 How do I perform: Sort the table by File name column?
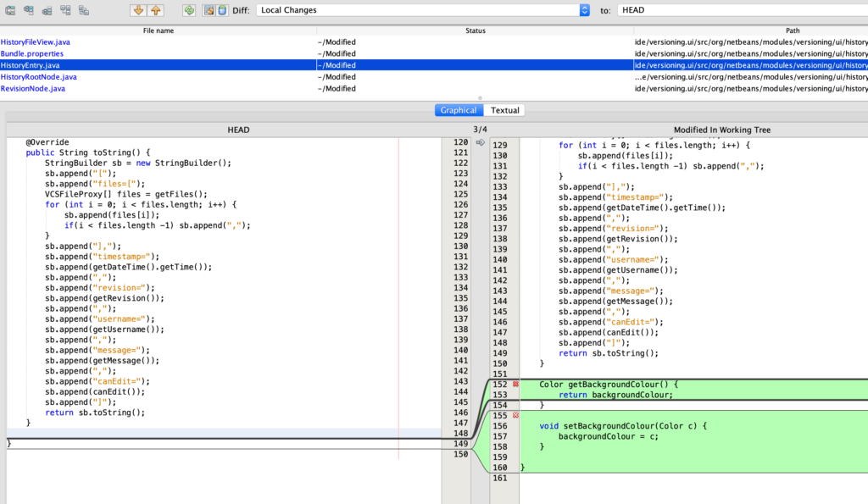click(159, 30)
